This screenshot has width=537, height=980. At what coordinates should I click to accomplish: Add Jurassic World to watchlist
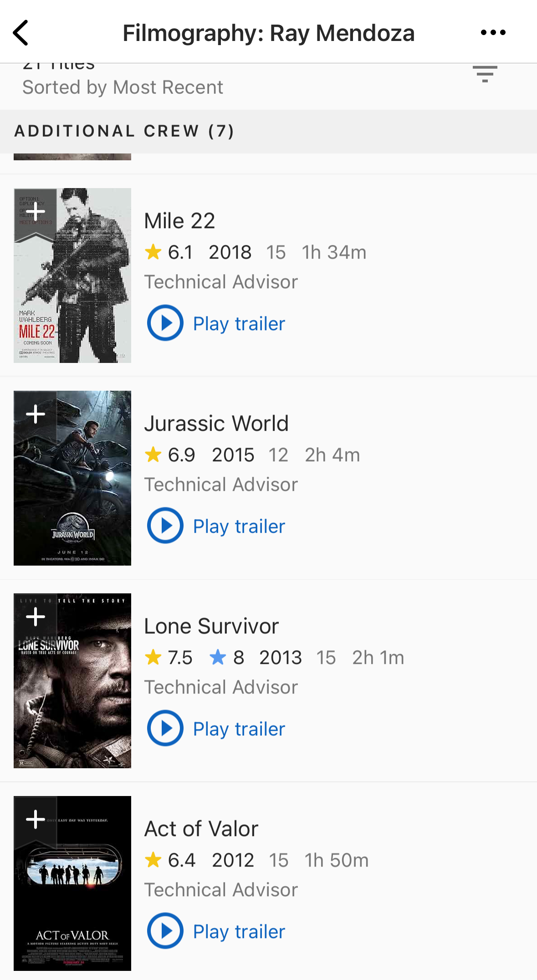(x=36, y=414)
